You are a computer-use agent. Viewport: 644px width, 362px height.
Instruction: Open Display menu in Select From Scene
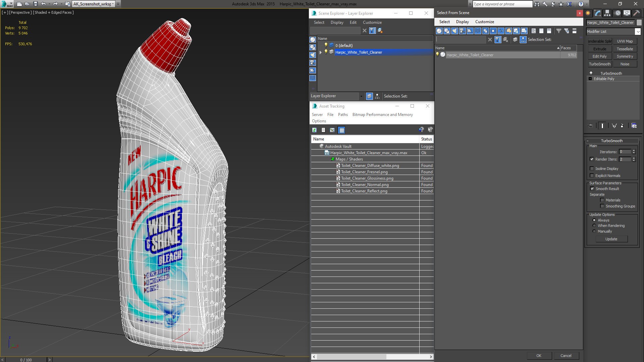[462, 22]
